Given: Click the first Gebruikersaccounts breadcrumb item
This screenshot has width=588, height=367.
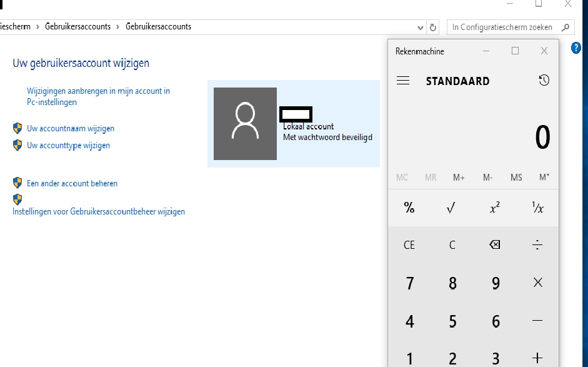Looking at the screenshot, I should (77, 27).
